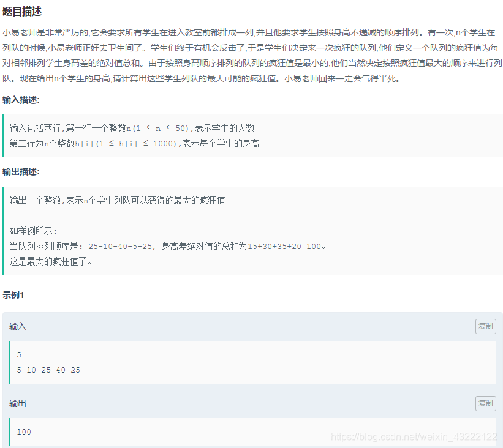Viewport: 503px width, 448px height.
Task: Click the sequence text 25-10-40-5-25
Action: tap(120, 247)
